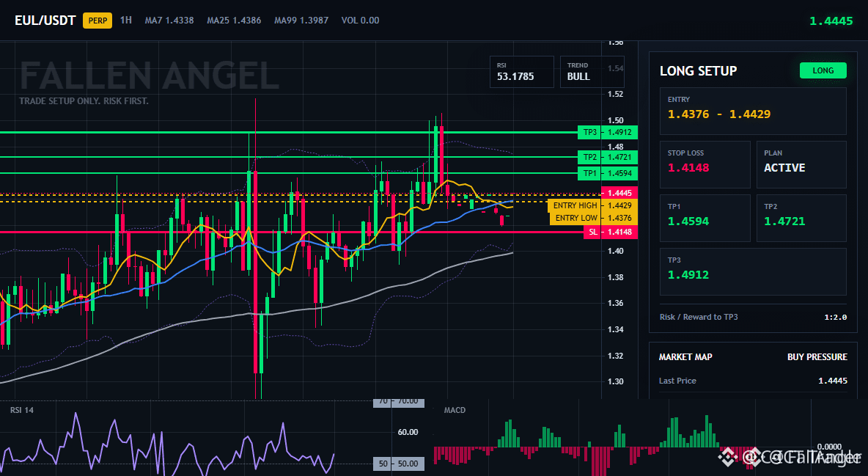The image size is (868, 476).
Task: Click the BUY PRESSURE label
Action: 817,357
